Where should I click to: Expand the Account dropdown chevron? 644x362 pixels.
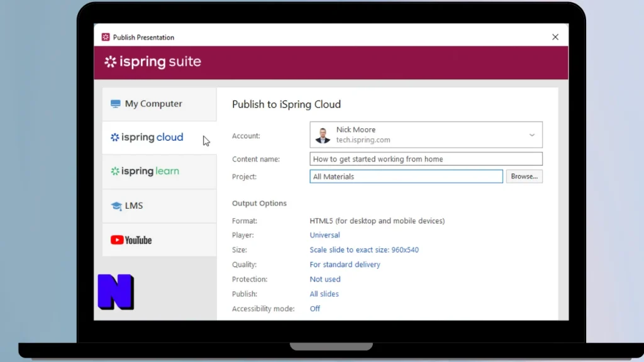(532, 135)
